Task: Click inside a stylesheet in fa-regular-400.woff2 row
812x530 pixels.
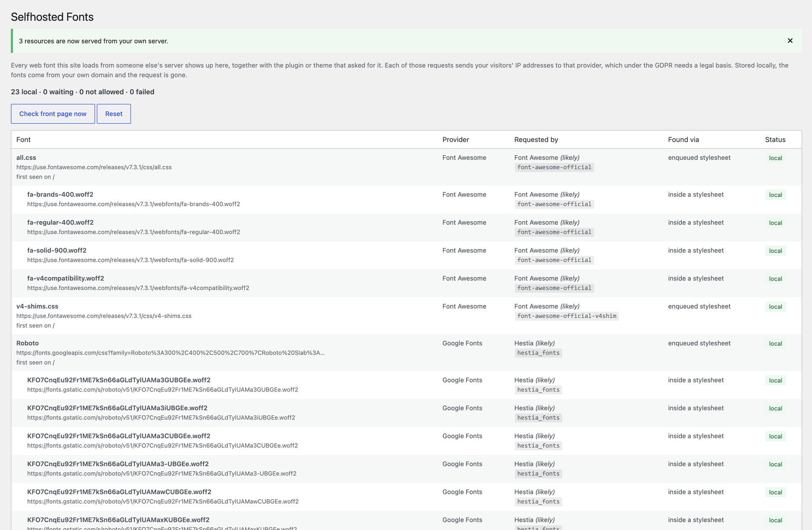Action: [x=696, y=223]
